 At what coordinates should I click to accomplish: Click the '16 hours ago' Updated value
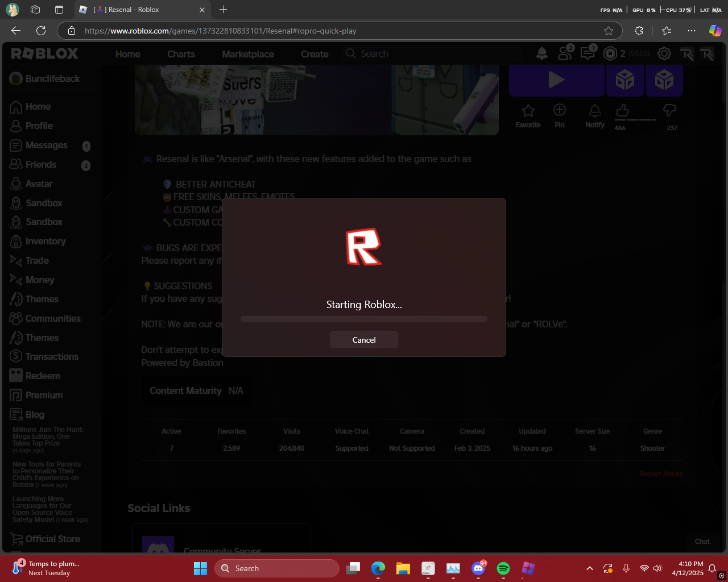pos(532,448)
